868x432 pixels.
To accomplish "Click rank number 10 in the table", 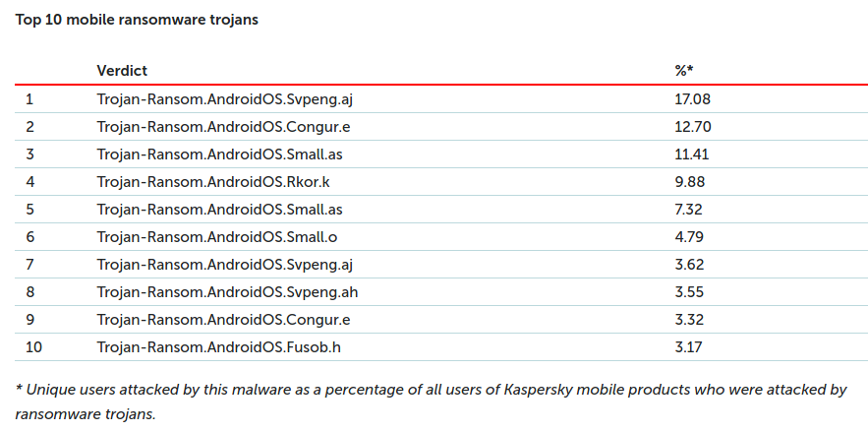I will tap(33, 347).
